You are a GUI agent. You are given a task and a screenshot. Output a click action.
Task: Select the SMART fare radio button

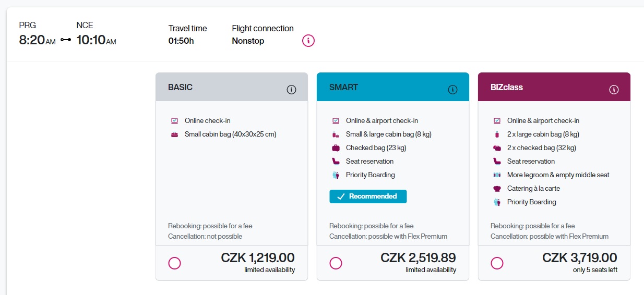point(336,263)
